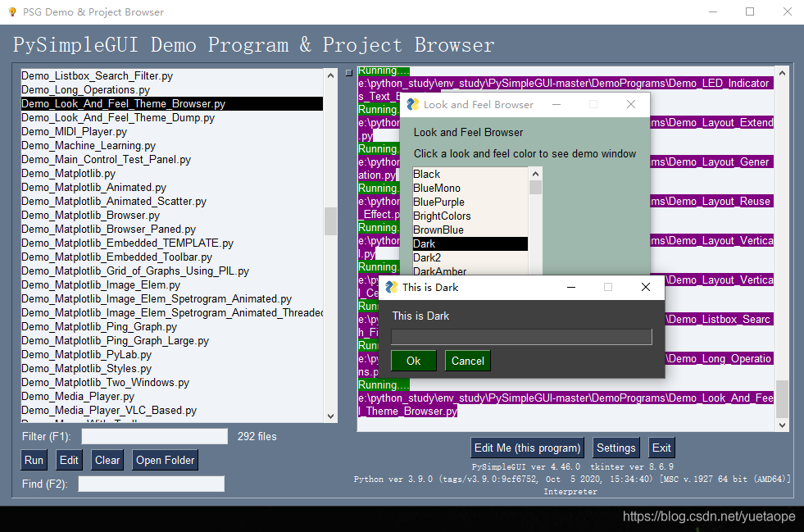The width and height of the screenshot is (804, 532).
Task: Select Demo_Matplotlib_Image_Elem.py
Action: [172, 284]
